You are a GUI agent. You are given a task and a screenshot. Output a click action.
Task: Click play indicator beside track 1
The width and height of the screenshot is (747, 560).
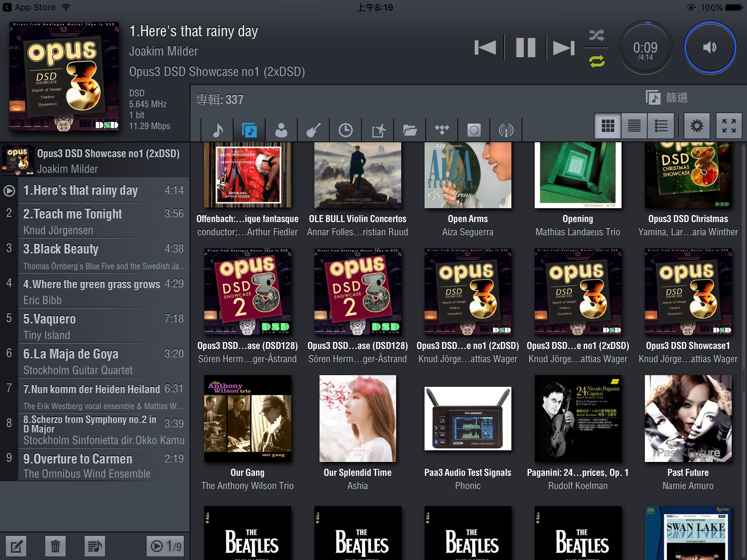(x=9, y=191)
